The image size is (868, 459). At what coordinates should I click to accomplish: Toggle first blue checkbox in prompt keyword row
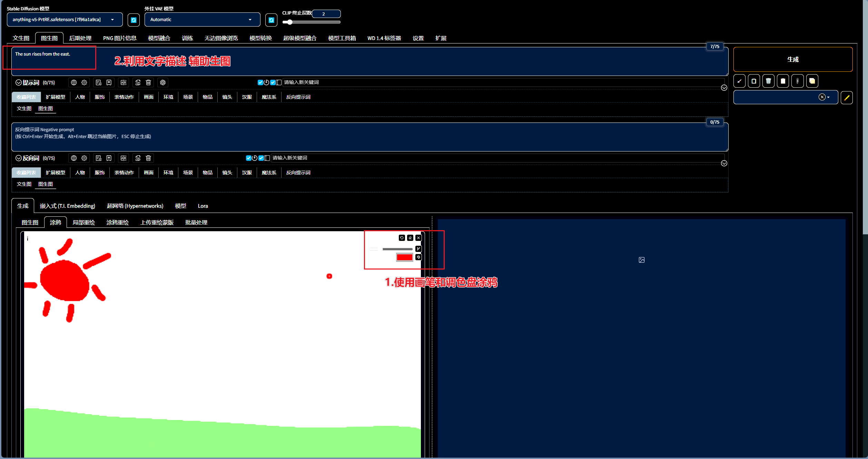click(260, 82)
